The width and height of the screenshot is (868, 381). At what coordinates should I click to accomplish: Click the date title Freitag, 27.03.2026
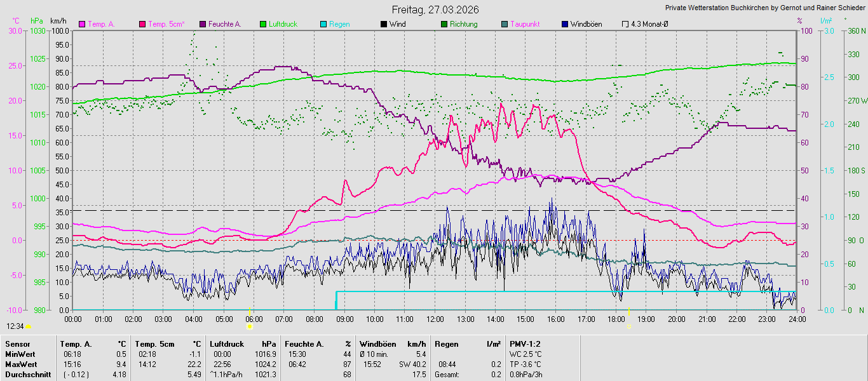coord(435,10)
